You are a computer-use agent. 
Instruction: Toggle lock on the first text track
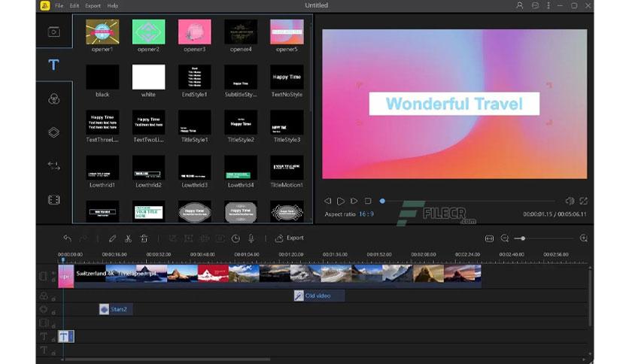coord(53,339)
